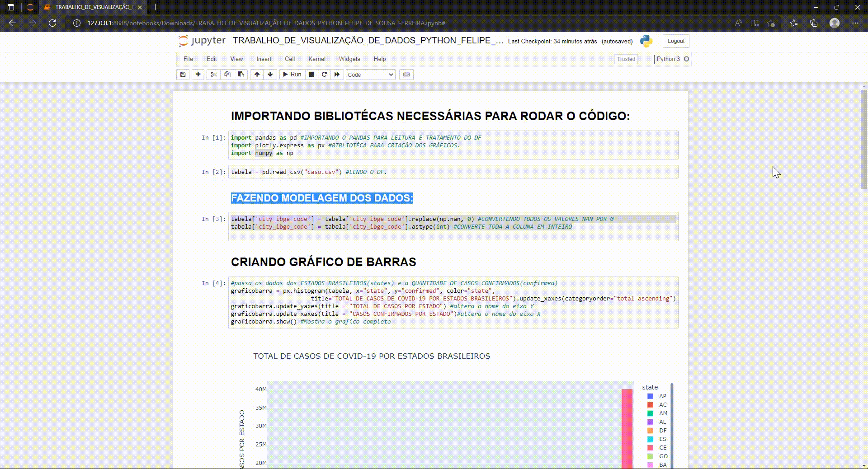868x469 pixels.
Task: Paste a cell using the paste icon
Action: pos(241,75)
